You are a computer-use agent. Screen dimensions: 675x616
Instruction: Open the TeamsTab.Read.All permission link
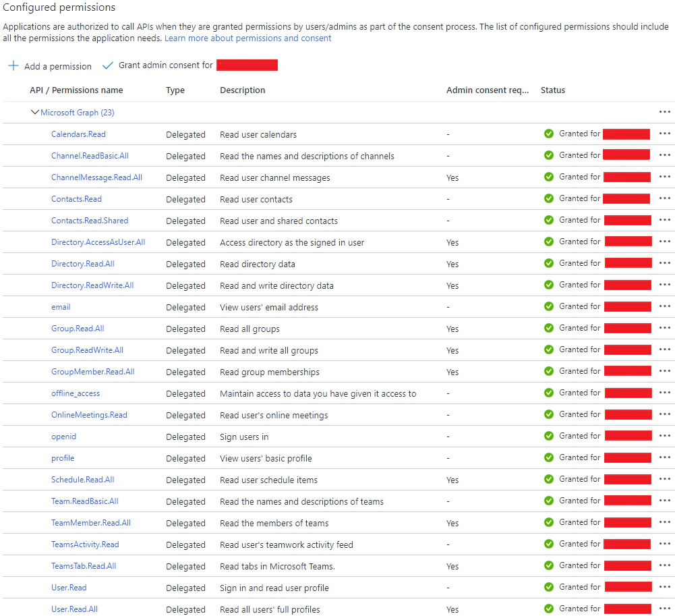[84, 565]
